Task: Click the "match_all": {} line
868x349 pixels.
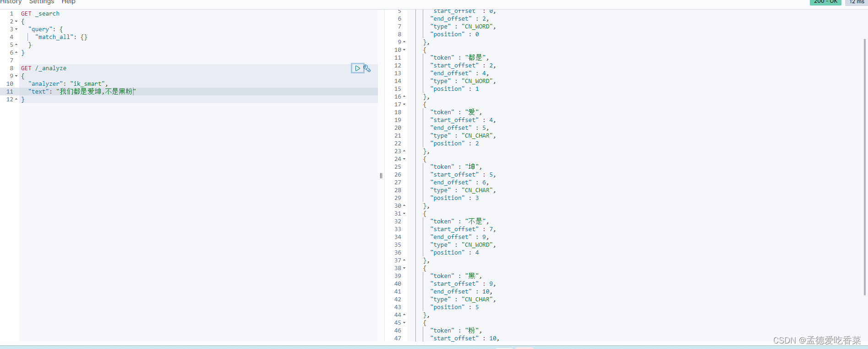Action: tap(61, 37)
